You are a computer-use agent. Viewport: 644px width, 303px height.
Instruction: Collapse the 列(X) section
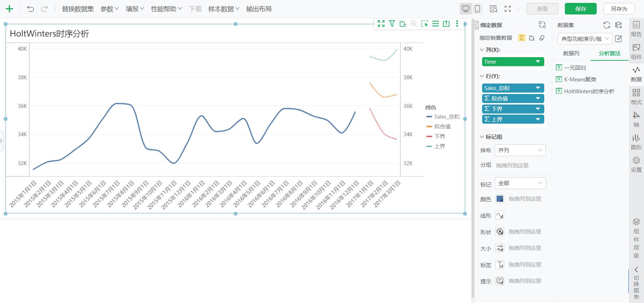pos(482,50)
